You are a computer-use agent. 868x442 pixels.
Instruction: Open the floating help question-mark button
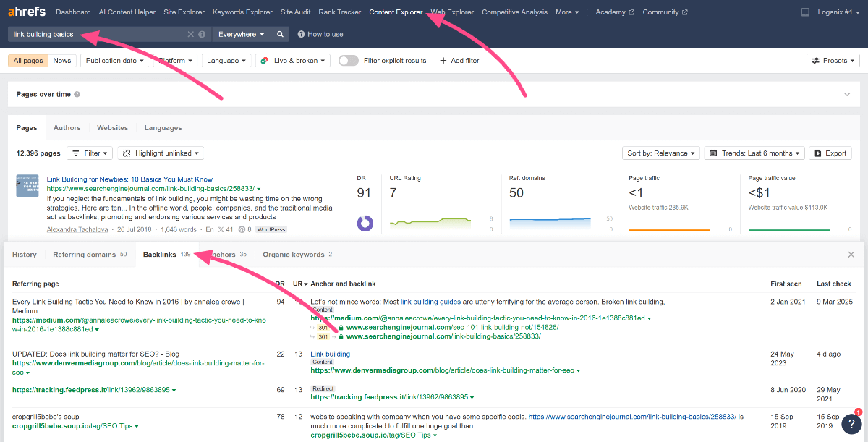[851, 425]
